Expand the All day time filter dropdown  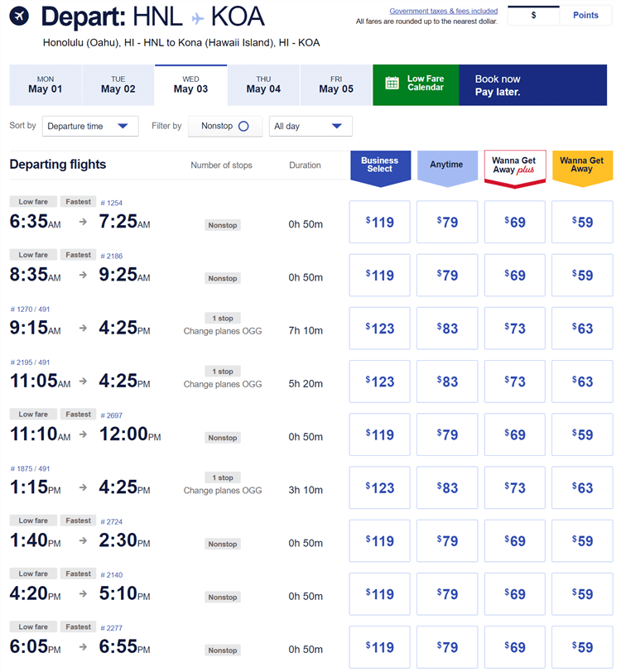coord(310,126)
